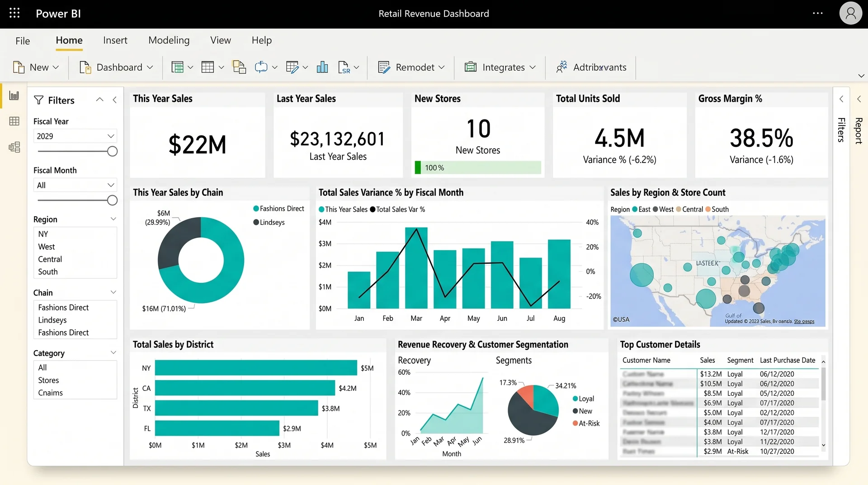Click the South legend item on the map
The width and height of the screenshot is (868, 485).
(x=717, y=209)
